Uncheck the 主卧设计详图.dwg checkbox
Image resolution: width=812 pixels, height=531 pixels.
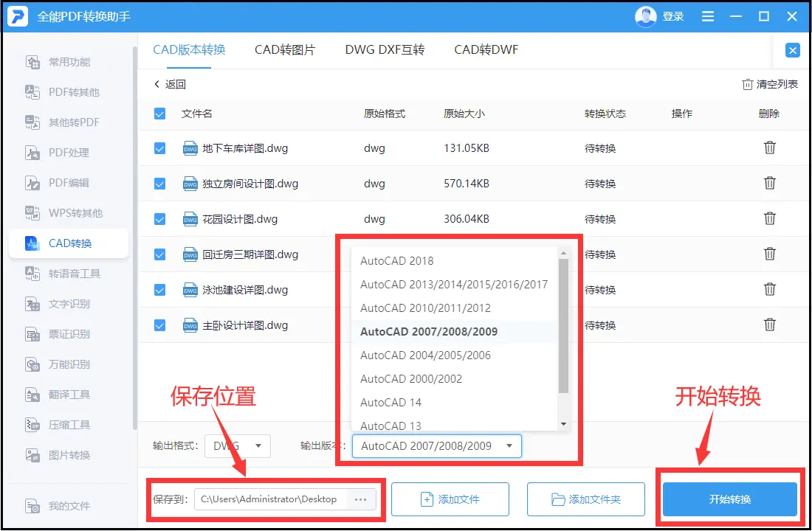159,324
